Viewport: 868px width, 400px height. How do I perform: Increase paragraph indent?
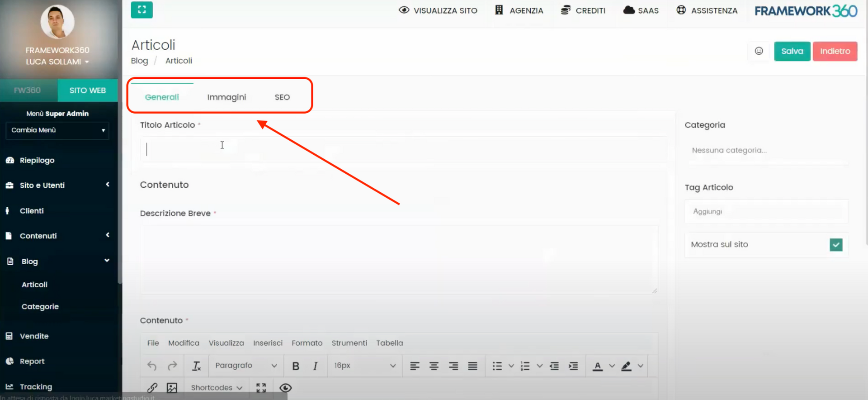pyautogui.click(x=573, y=366)
